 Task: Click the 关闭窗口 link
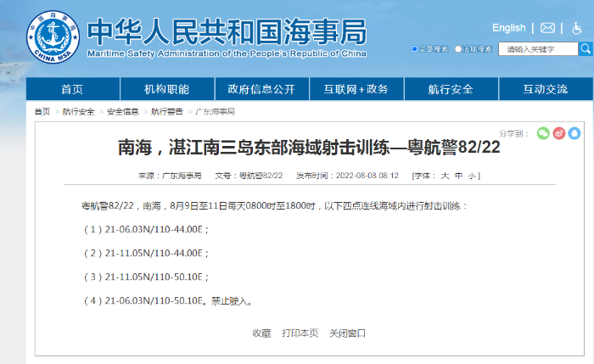[347, 333]
